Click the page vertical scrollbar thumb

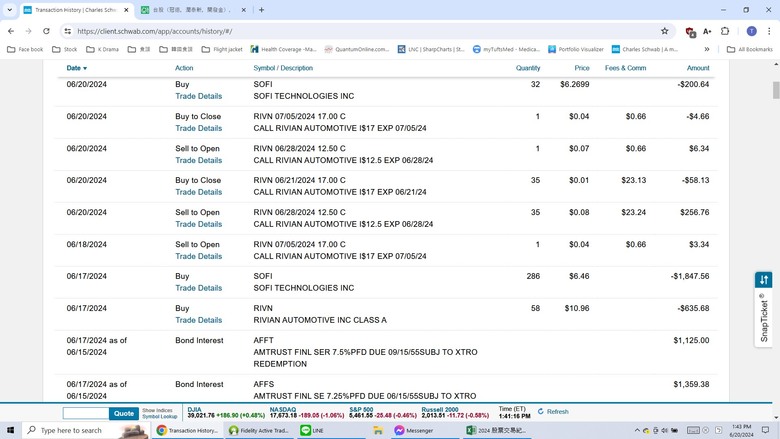click(776, 90)
